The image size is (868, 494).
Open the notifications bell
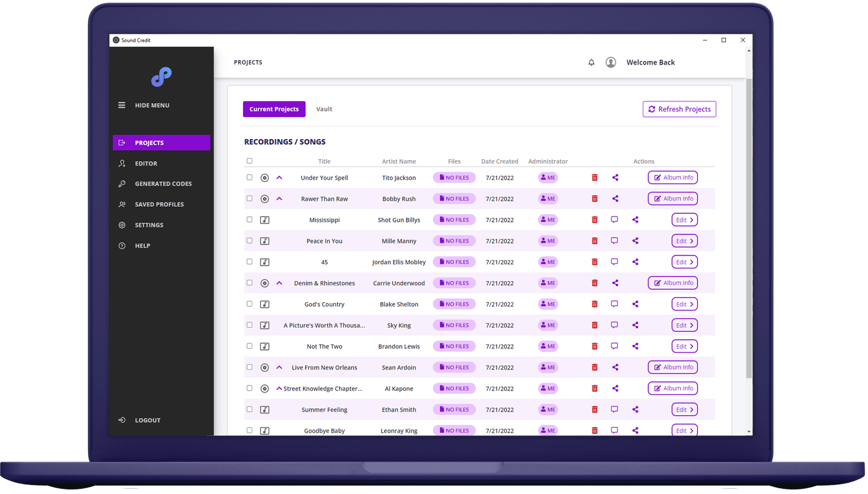tap(591, 62)
